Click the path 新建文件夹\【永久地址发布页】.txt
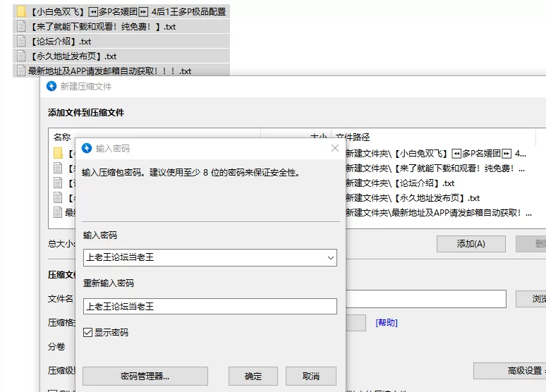This screenshot has height=392, width=546. coord(413,198)
